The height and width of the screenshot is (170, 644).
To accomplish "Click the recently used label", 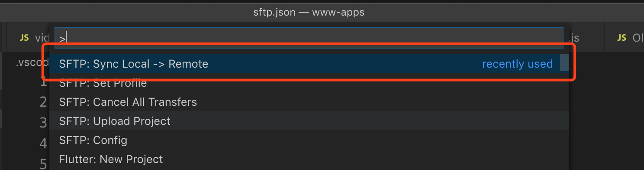I will pos(517,64).
